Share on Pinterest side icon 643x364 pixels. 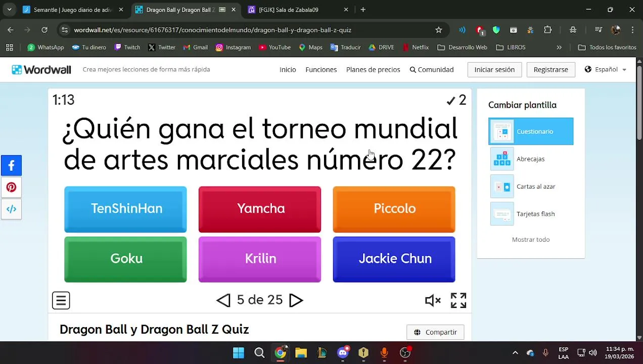tap(11, 188)
